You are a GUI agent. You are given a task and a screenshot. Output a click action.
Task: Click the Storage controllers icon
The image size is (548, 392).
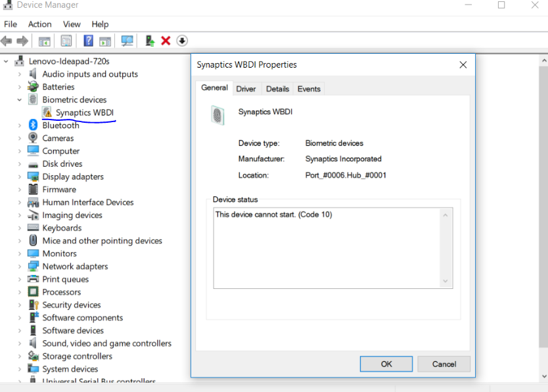pos(34,356)
